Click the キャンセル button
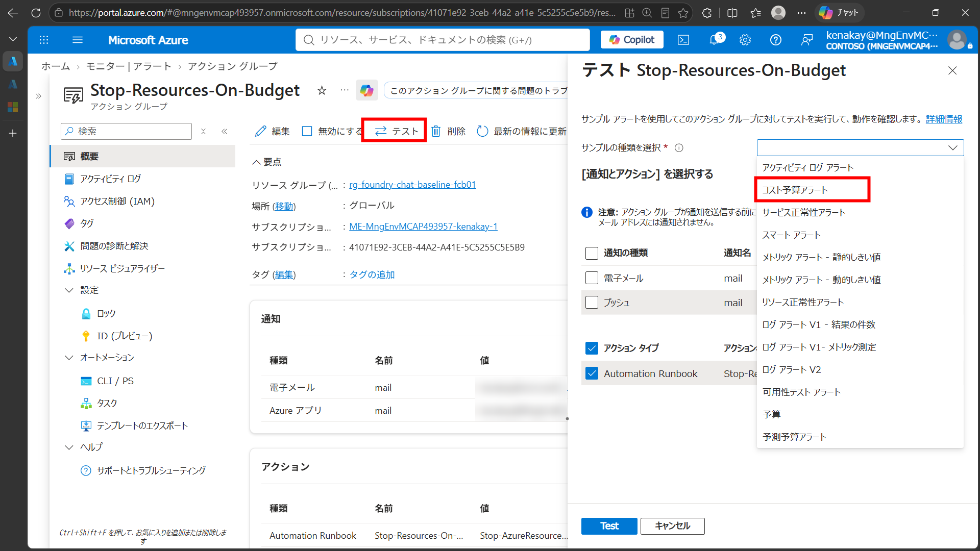The width and height of the screenshot is (980, 551). [x=672, y=526]
